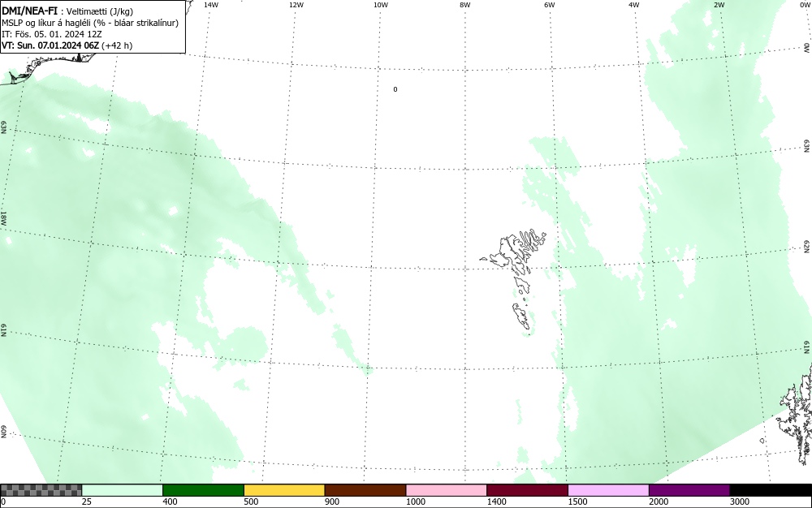Image resolution: width=812 pixels, height=508 pixels.
Task: Pick the maroon 1400–1500 legend swatch
Action: 527,490
